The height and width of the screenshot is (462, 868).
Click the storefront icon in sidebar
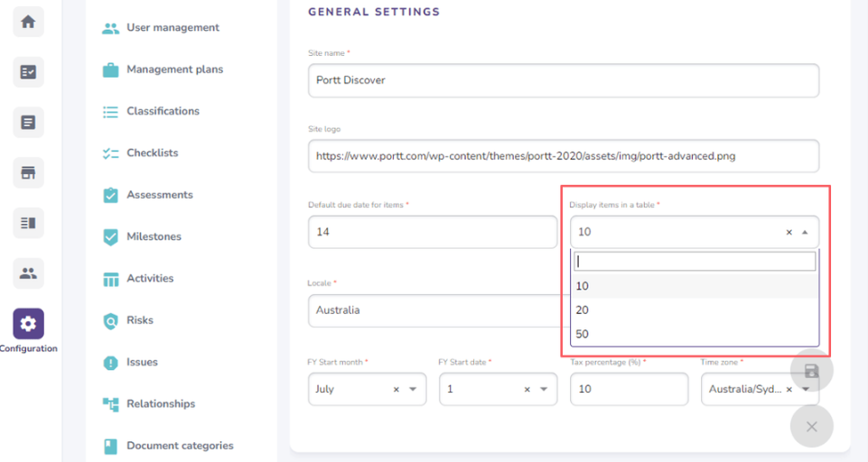(x=28, y=172)
